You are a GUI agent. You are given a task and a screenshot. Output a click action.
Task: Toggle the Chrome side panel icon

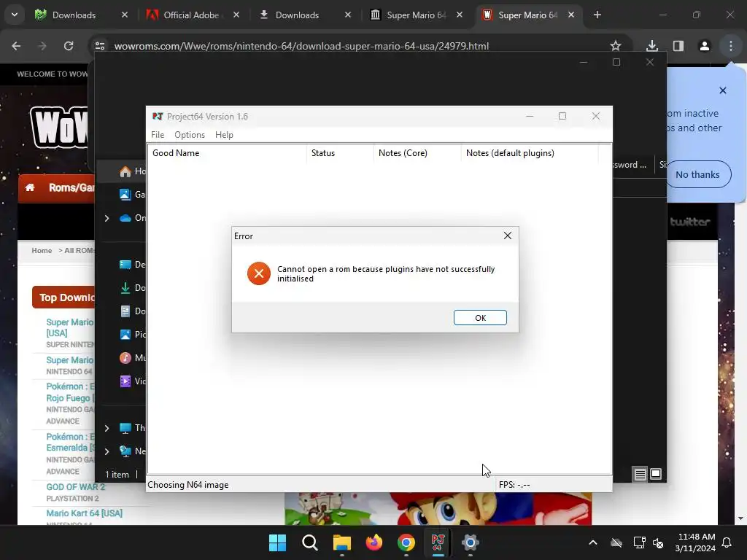[x=678, y=46]
